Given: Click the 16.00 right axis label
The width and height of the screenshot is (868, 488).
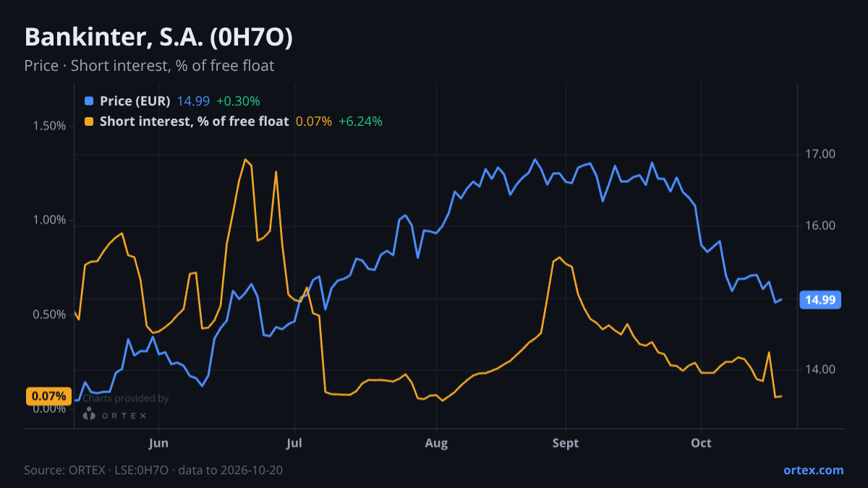Looking at the screenshot, I should 819,226.
